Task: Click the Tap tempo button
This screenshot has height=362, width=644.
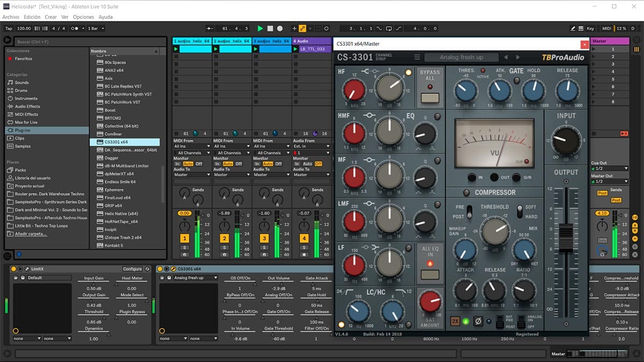Action: click(9, 28)
